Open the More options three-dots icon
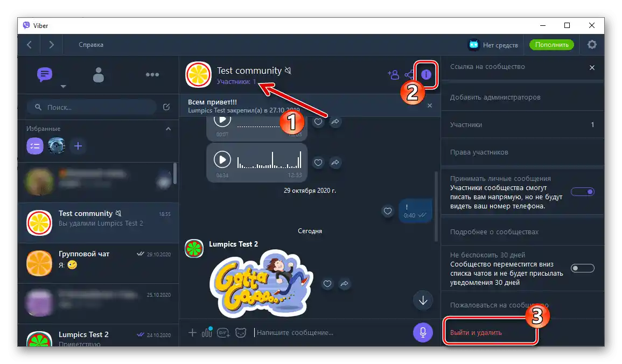Image resolution: width=622 pixels, height=364 pixels. tap(152, 75)
